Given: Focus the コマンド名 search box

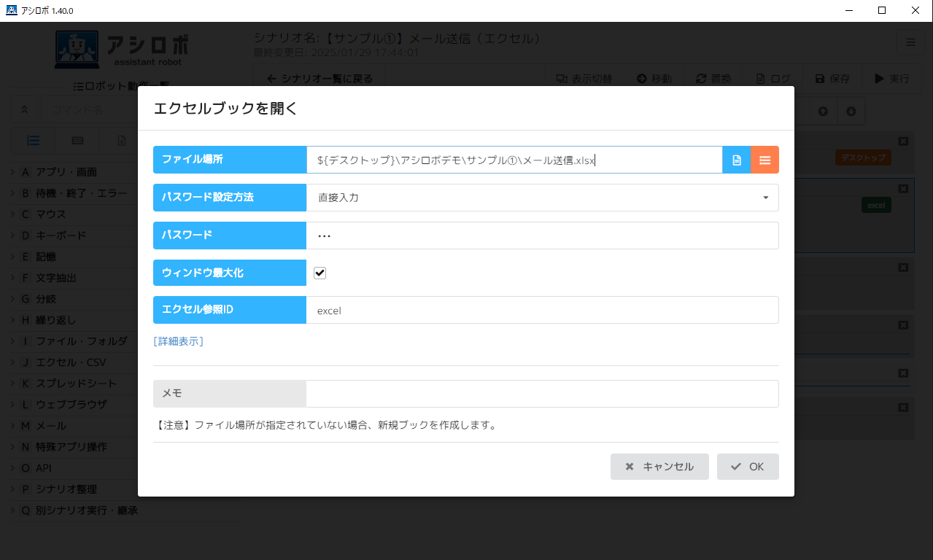Looking at the screenshot, I should pos(90,110).
